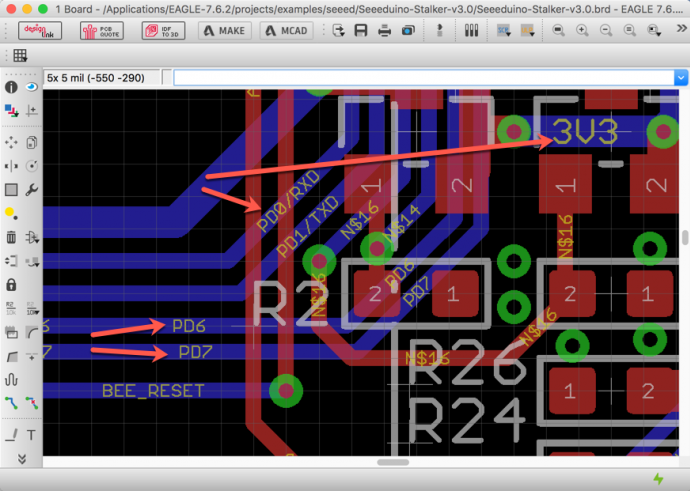Image resolution: width=690 pixels, height=491 pixels.
Task: Select the Ripup tool with red X
Action: tap(31, 403)
